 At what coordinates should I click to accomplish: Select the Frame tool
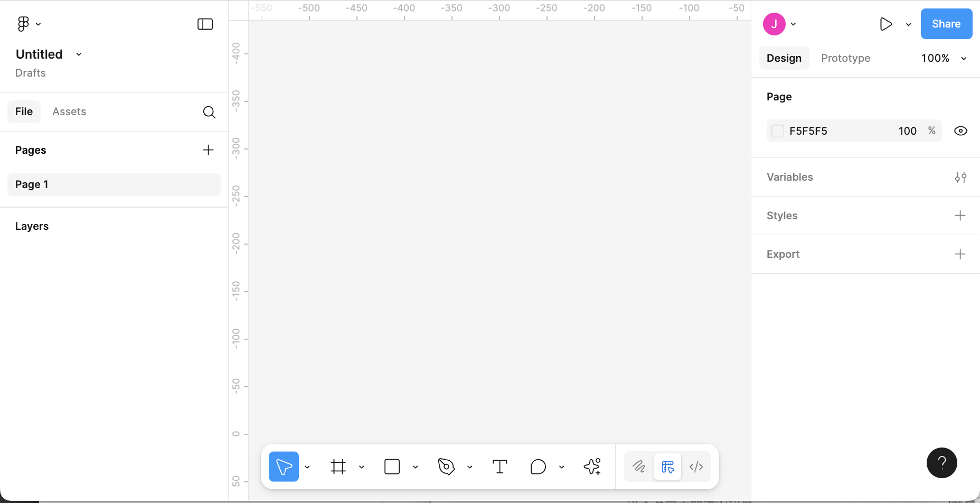[x=338, y=467]
